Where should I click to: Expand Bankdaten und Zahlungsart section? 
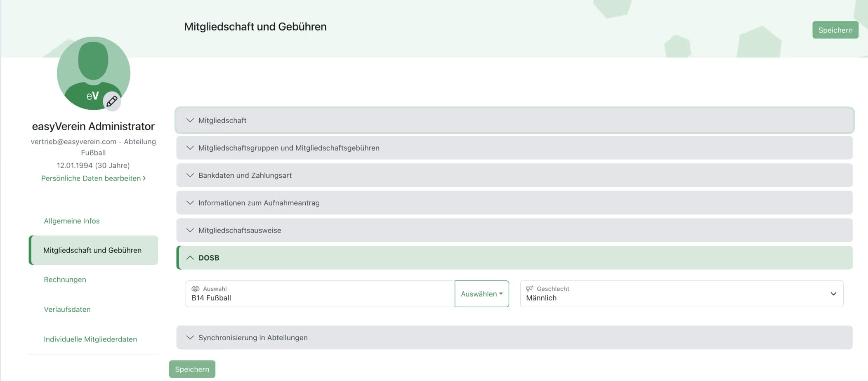(514, 175)
